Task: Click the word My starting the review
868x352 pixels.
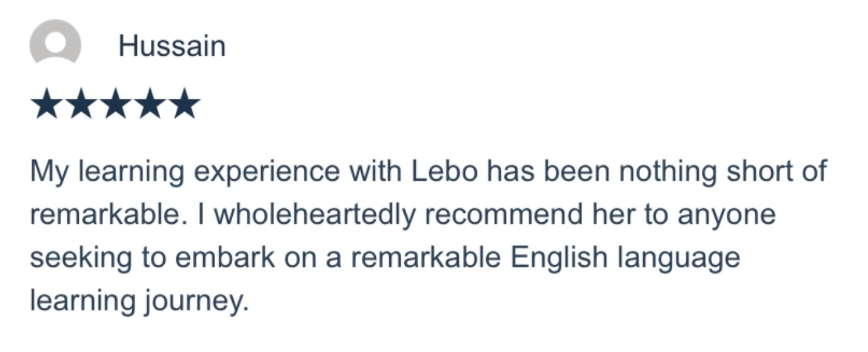Action: coord(46,172)
